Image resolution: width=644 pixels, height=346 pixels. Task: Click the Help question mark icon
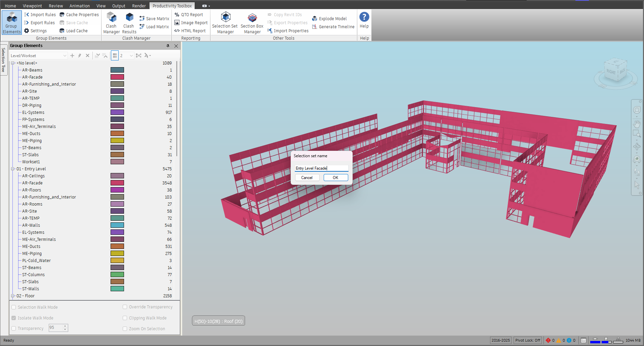(x=364, y=17)
